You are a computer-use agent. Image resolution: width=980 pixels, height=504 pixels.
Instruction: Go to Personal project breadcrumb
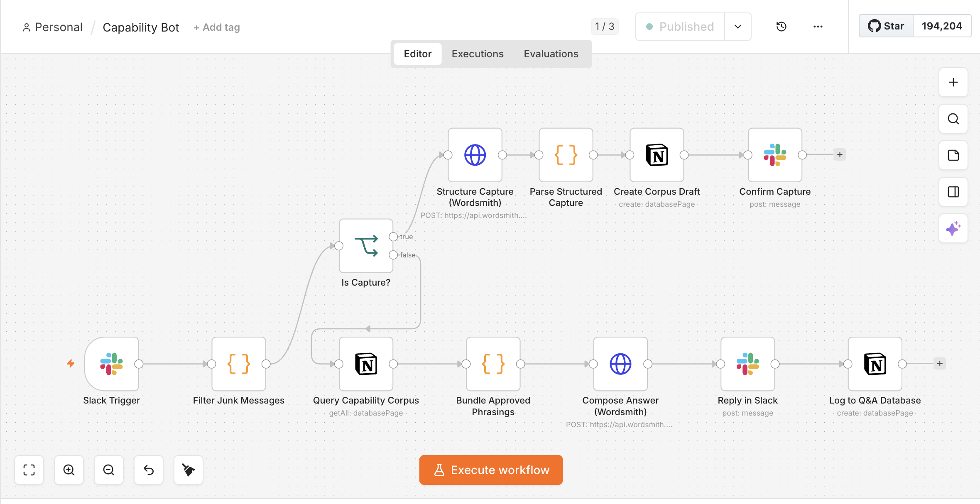tap(53, 27)
